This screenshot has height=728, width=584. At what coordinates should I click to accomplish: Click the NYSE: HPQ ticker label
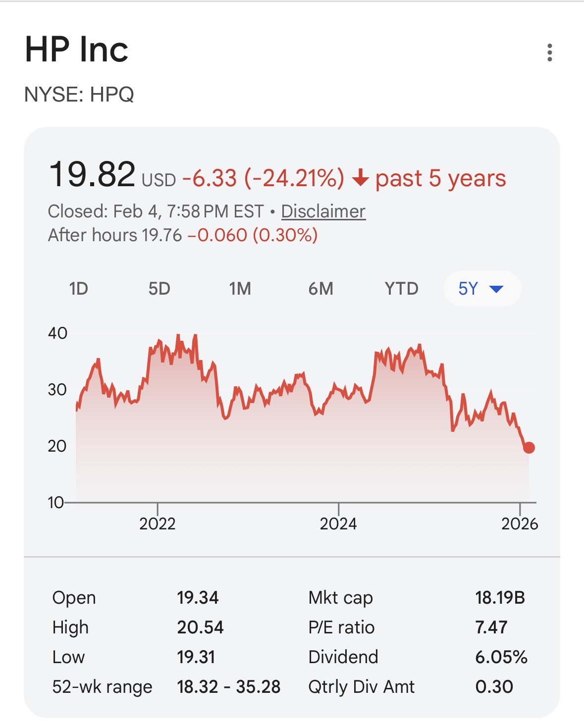click(x=79, y=94)
